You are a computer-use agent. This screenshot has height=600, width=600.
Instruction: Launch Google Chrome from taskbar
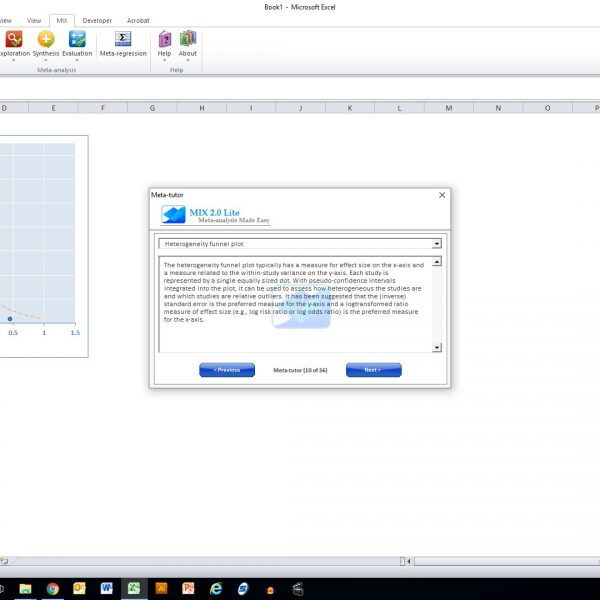pos(52,589)
